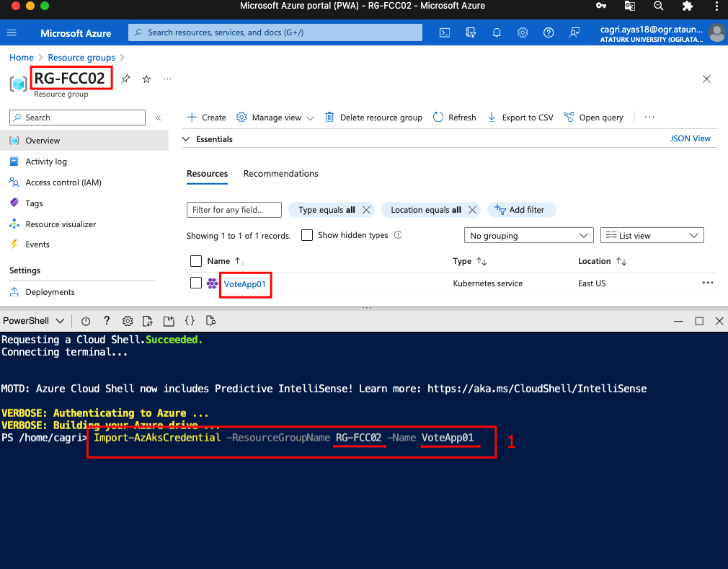Check the VoteApp01 row checkbox

click(196, 283)
